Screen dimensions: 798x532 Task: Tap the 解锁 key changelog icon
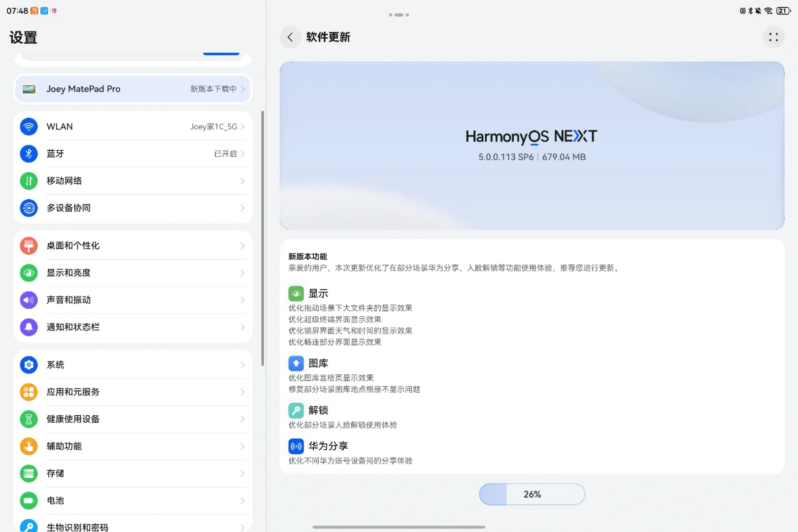tap(296, 410)
